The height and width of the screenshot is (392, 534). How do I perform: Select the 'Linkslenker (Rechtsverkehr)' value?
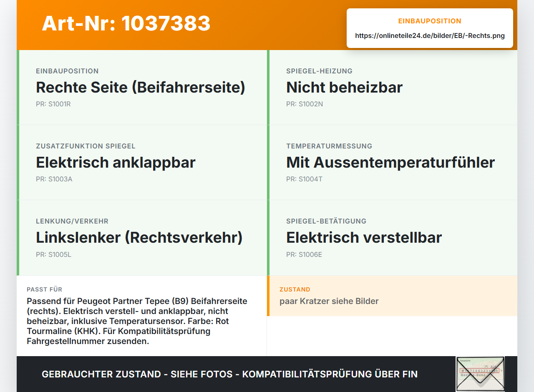(x=139, y=237)
